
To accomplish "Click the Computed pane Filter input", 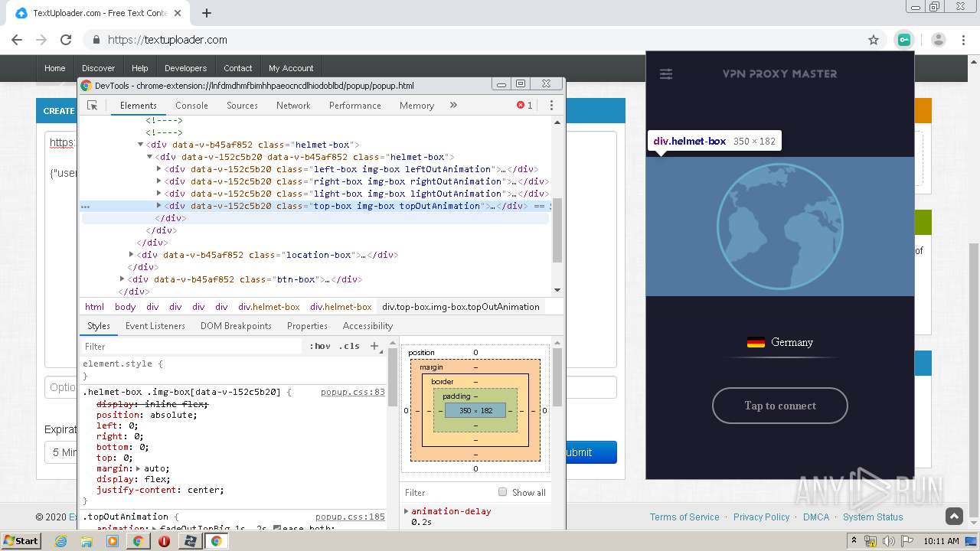I will [448, 492].
